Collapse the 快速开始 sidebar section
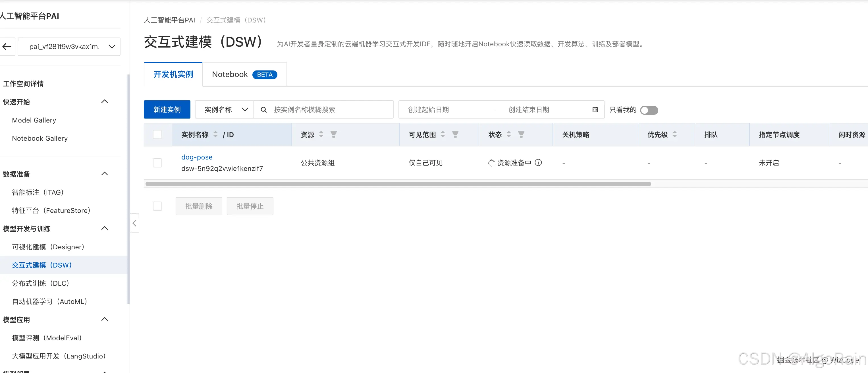The height and width of the screenshot is (373, 868). (105, 101)
